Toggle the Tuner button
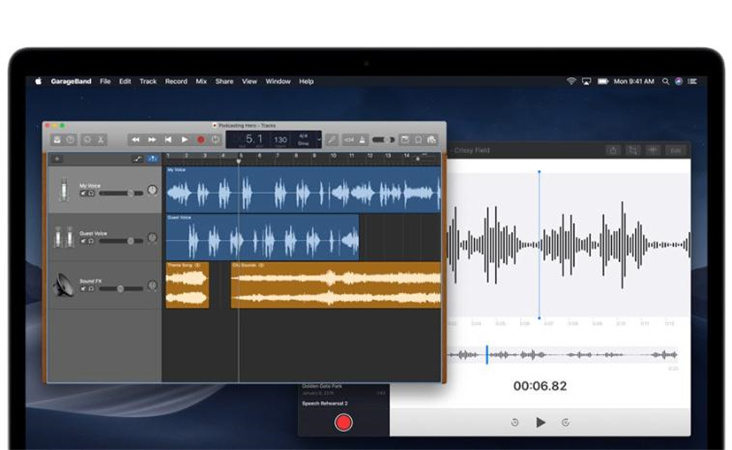The image size is (732, 450). click(332, 140)
